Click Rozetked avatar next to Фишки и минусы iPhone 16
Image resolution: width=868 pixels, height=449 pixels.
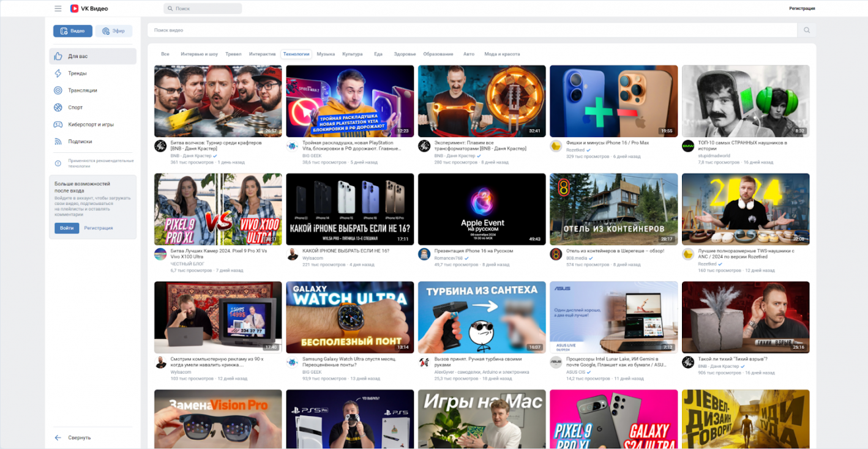(x=556, y=146)
